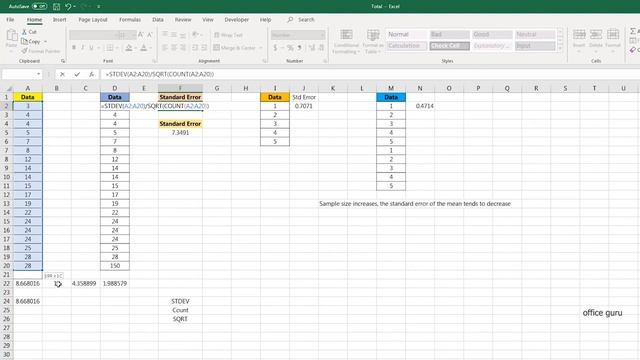Image resolution: width=640 pixels, height=360 pixels.
Task: Toggle the AutoSave switch
Action: click(39, 7)
